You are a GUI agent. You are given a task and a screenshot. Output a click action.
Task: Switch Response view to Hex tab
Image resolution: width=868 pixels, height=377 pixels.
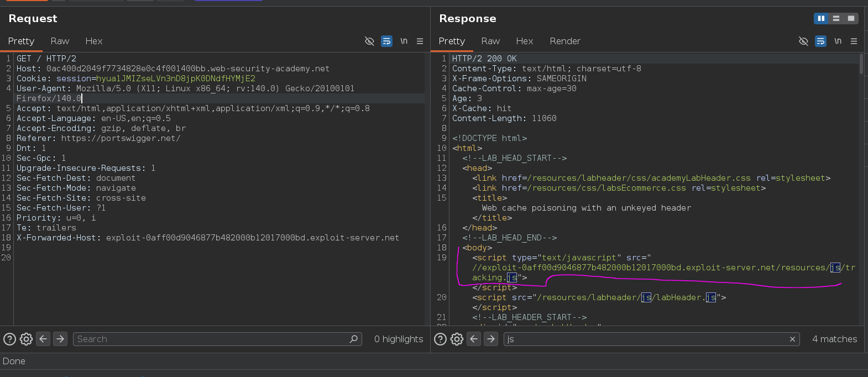coord(525,41)
